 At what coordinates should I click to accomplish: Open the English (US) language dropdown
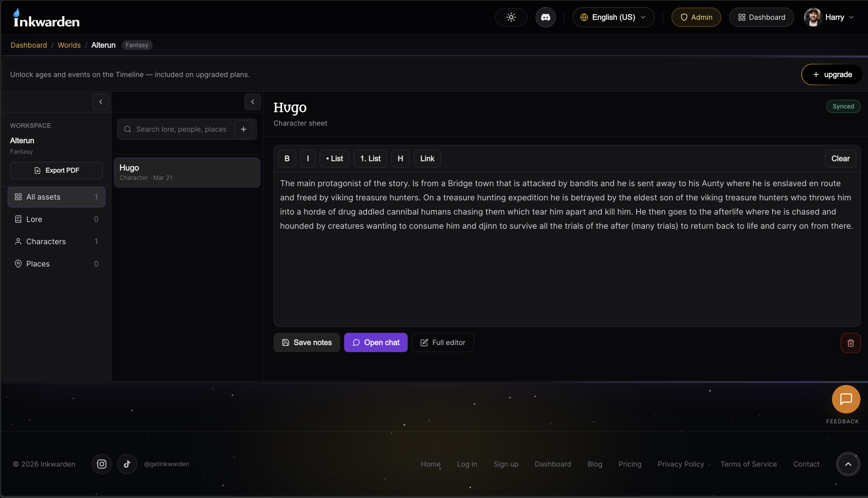pos(613,17)
